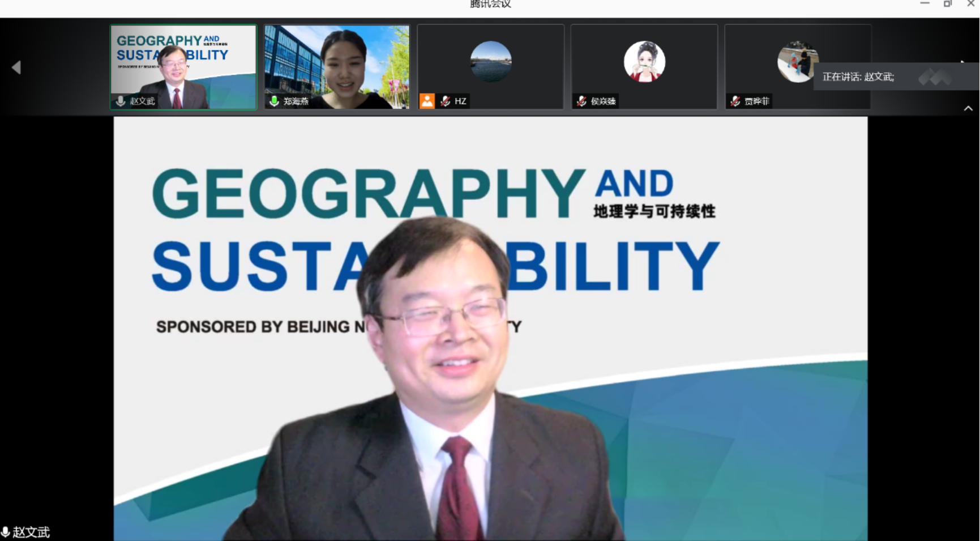Image resolution: width=980 pixels, height=541 pixels.
Task: Select 赵文武's video thumbnail
Action: 183,67
